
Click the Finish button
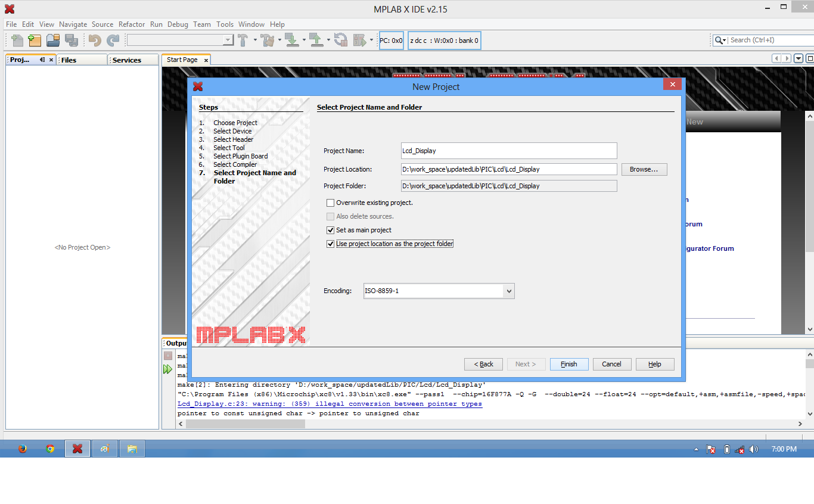(569, 364)
